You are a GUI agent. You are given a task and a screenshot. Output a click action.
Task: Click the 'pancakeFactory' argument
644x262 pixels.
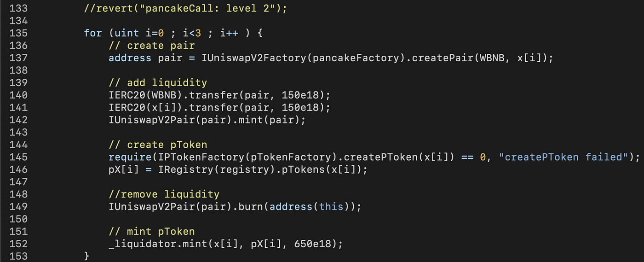(356, 58)
